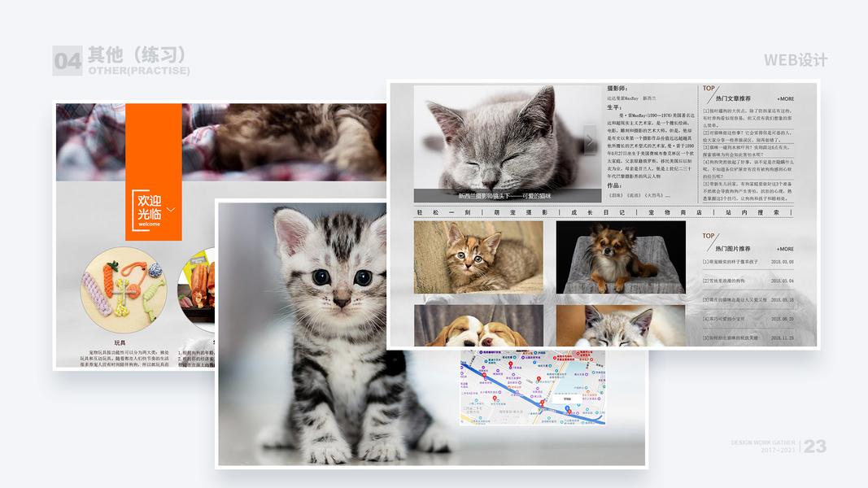Image resolution: width=868 pixels, height=488 pixels.
Task: Click the 04 其他（练习） slide heading
Action: click(122, 61)
